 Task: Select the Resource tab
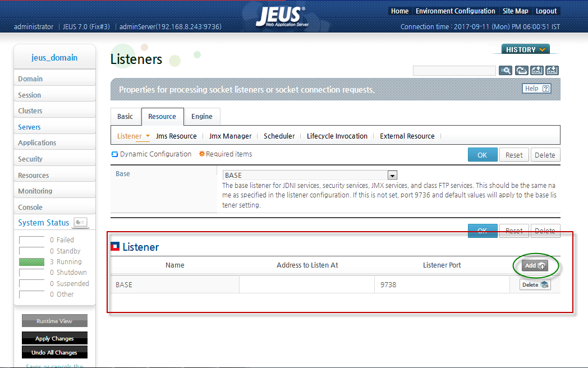[162, 117]
